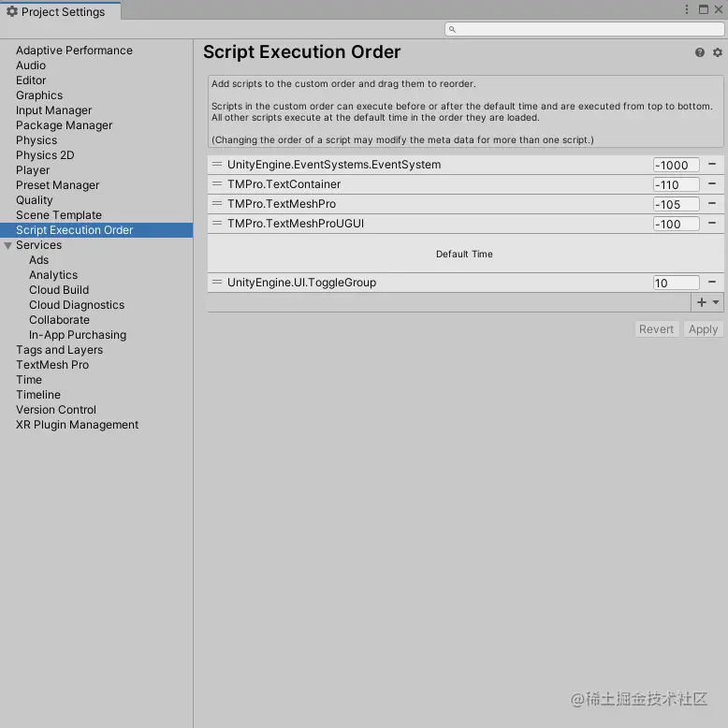Screen dimensions: 728x728
Task: Open Quality settings
Action: [x=35, y=199]
